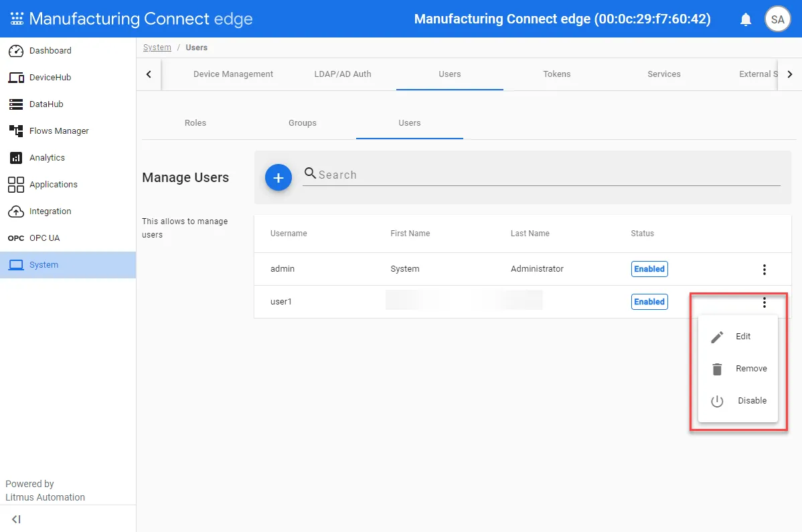
Task: Select the Users sub-tab
Action: 410,123
